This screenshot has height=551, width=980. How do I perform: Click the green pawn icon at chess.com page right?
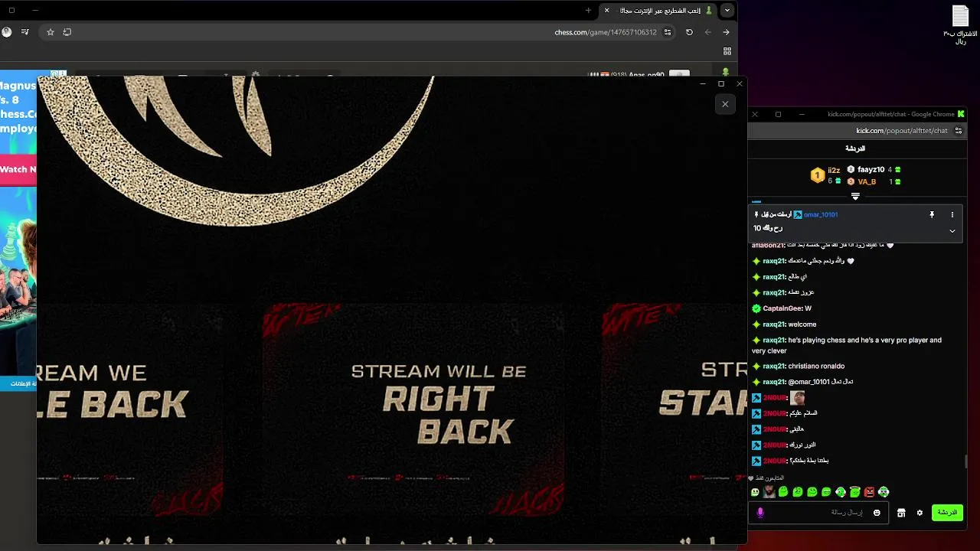[x=725, y=73]
